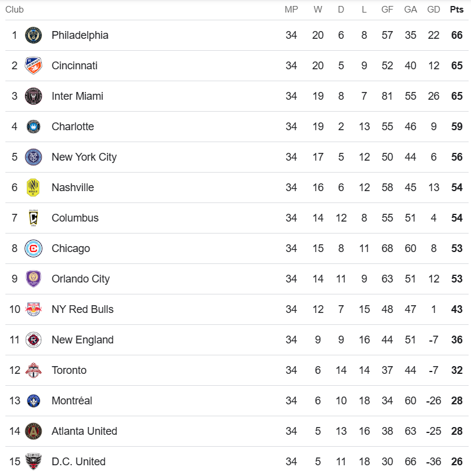Viewport: 471px width, 476px height.
Task: Click the Philadelphia Union club crest
Action: (x=33, y=35)
